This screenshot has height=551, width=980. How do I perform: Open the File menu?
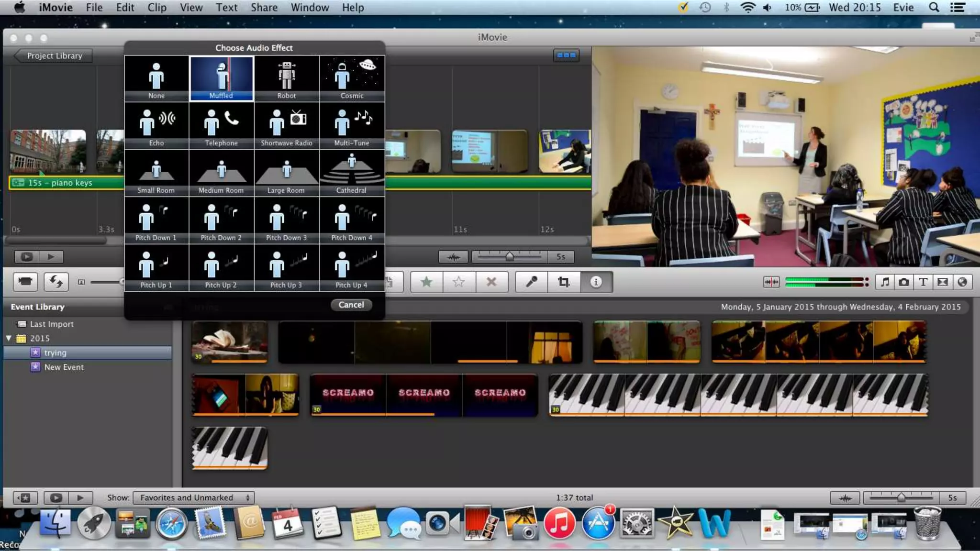tap(94, 8)
